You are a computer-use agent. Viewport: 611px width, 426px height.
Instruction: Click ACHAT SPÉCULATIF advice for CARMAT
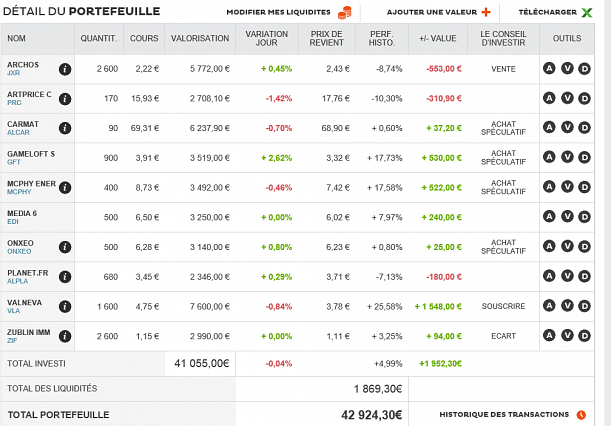point(503,128)
